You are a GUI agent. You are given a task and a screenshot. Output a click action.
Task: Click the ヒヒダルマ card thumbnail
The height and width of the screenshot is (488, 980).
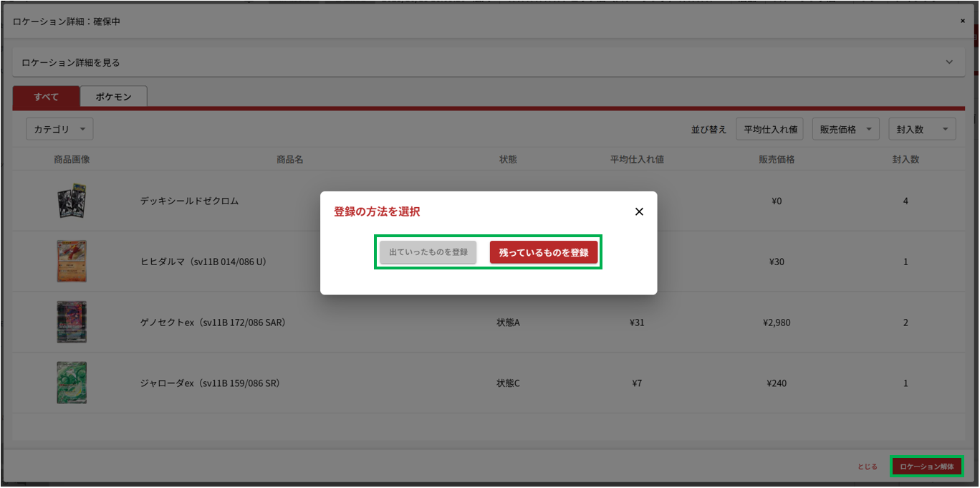pyautogui.click(x=72, y=262)
